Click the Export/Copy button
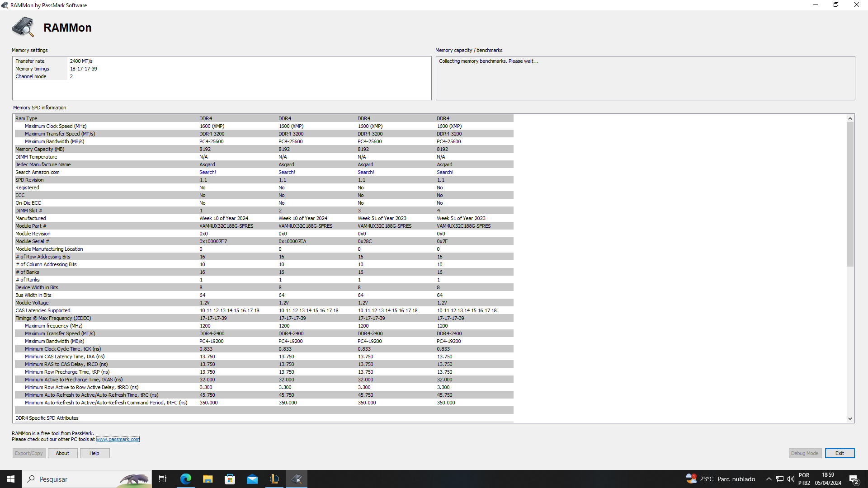 pyautogui.click(x=29, y=453)
